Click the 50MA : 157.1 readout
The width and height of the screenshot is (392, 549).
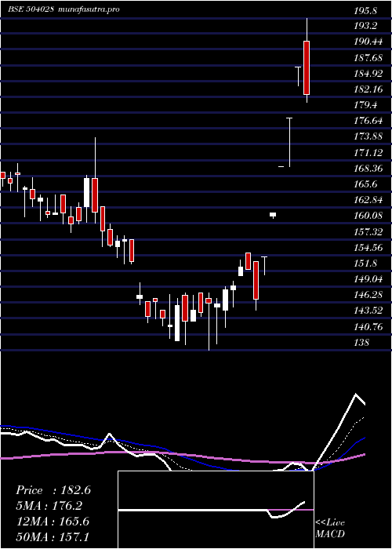(53, 536)
